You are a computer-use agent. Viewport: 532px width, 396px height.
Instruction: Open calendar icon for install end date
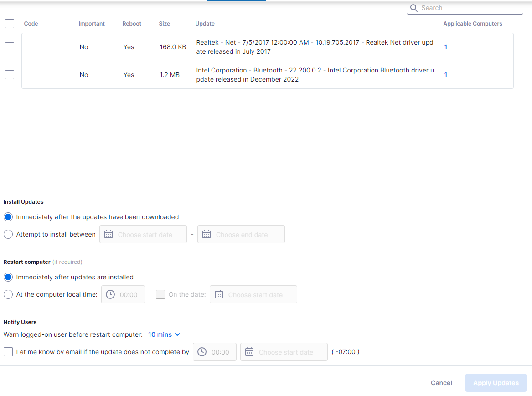click(207, 234)
